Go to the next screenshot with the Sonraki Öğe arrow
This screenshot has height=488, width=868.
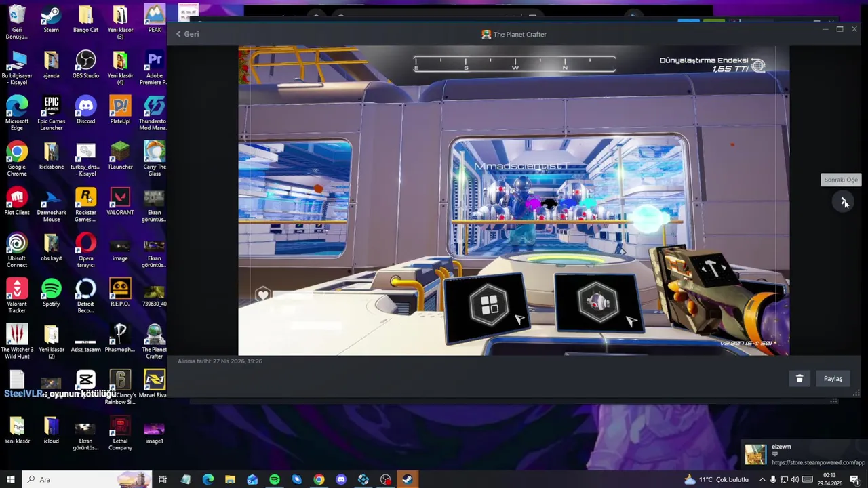click(844, 201)
